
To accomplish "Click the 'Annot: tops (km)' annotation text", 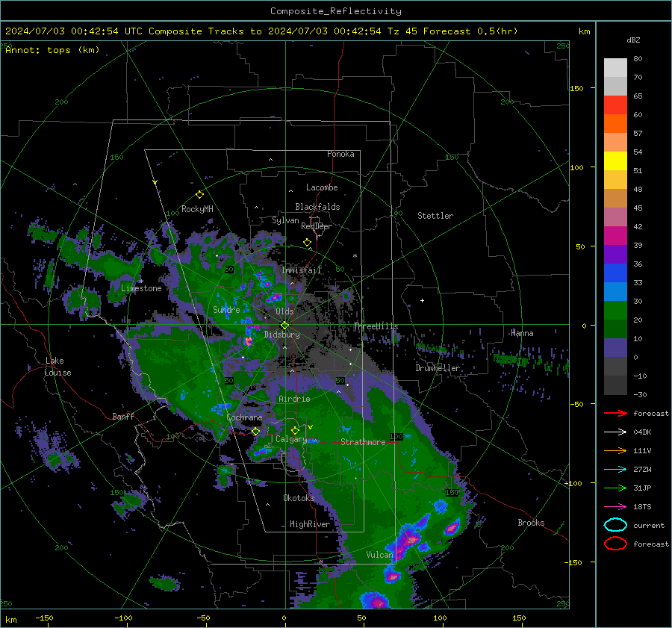I will coord(52,50).
